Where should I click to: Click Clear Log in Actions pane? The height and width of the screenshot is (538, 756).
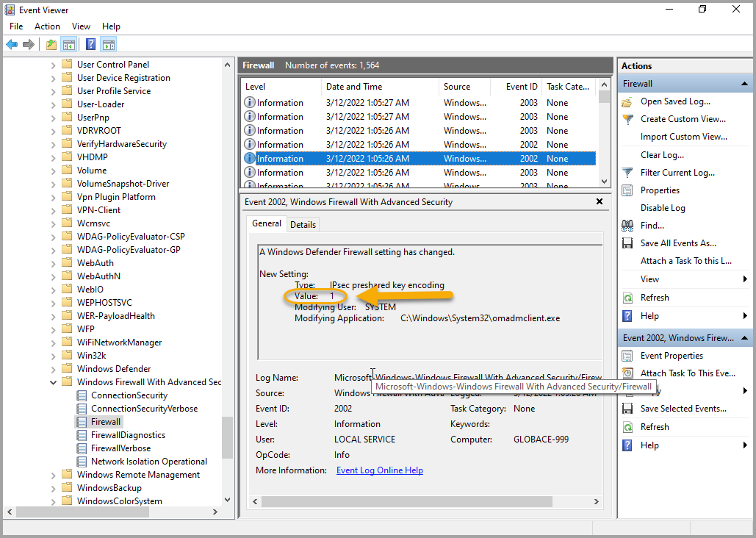[662, 155]
